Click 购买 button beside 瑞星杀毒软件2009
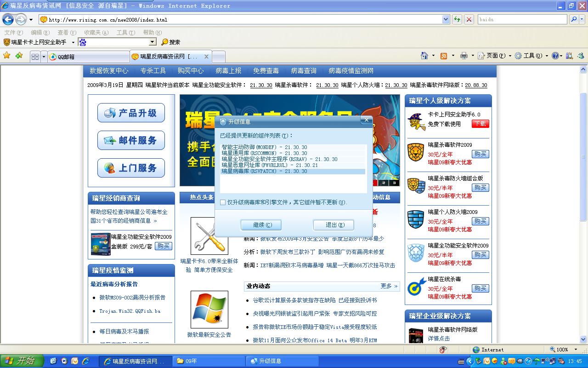The image size is (588, 368). coord(480,154)
